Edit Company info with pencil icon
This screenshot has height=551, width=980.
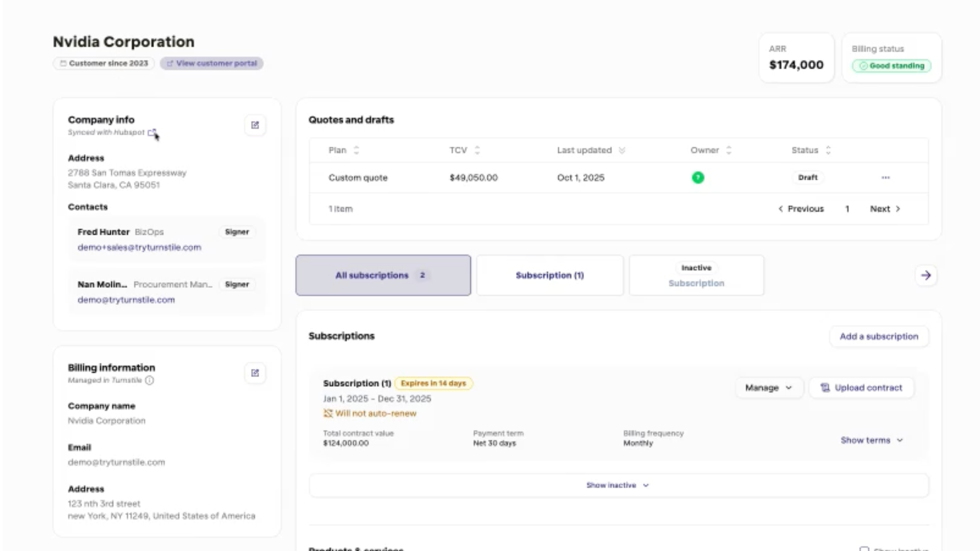click(255, 125)
